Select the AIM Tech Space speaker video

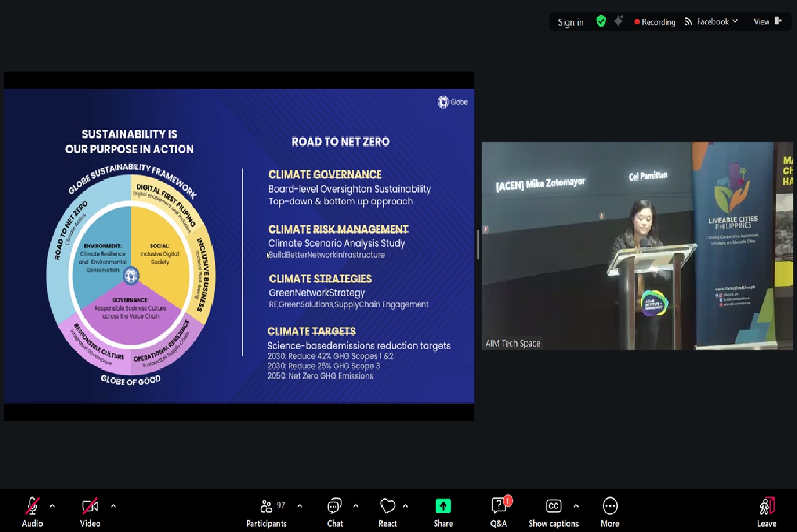(x=637, y=246)
